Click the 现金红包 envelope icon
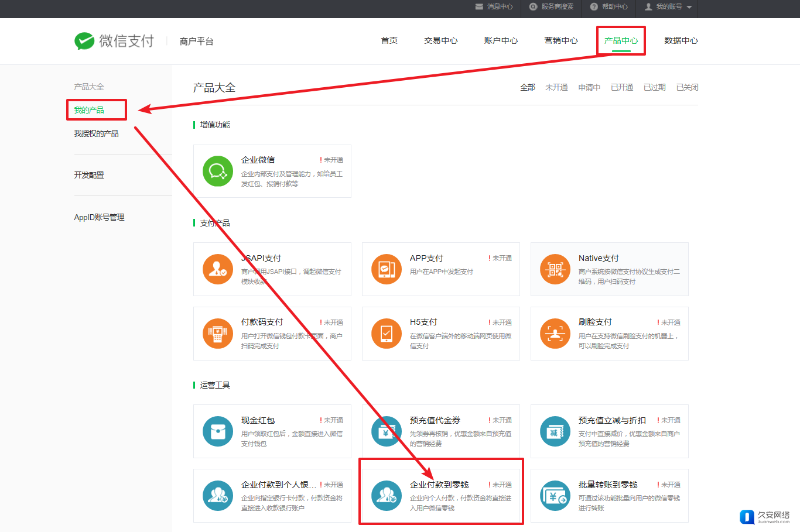Image resolution: width=800 pixels, height=532 pixels. pyautogui.click(x=218, y=431)
